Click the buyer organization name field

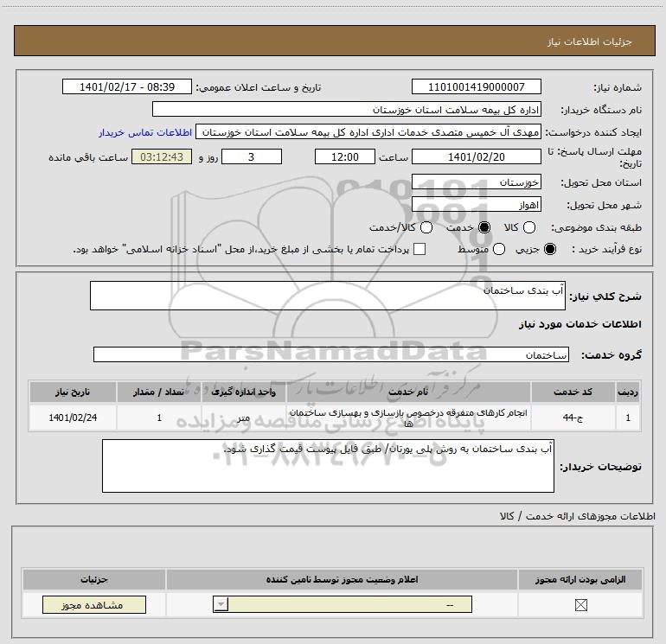click(347, 109)
